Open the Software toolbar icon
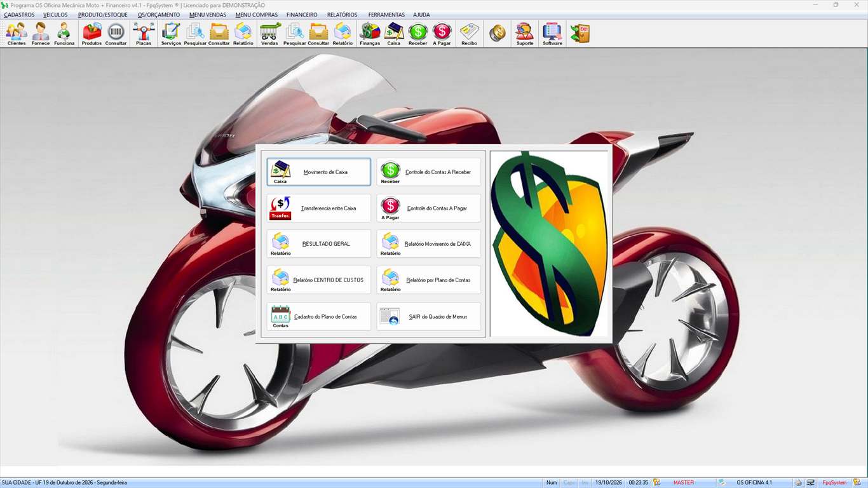The width and height of the screenshot is (868, 488). click(x=552, y=34)
